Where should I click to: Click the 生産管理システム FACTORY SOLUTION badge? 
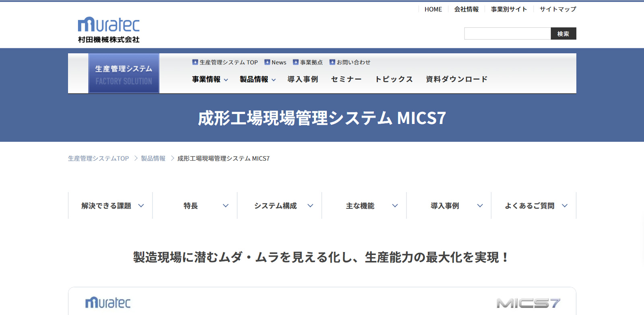(x=124, y=73)
